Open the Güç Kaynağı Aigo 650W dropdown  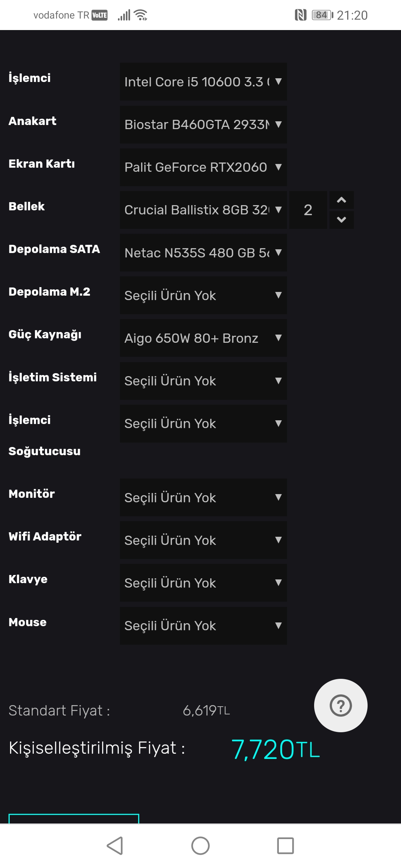pos(203,338)
